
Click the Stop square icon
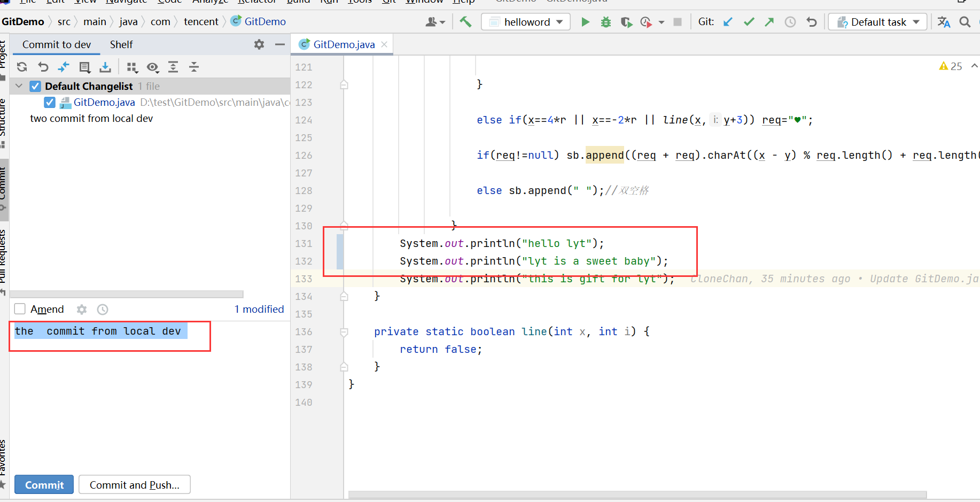[x=678, y=22]
